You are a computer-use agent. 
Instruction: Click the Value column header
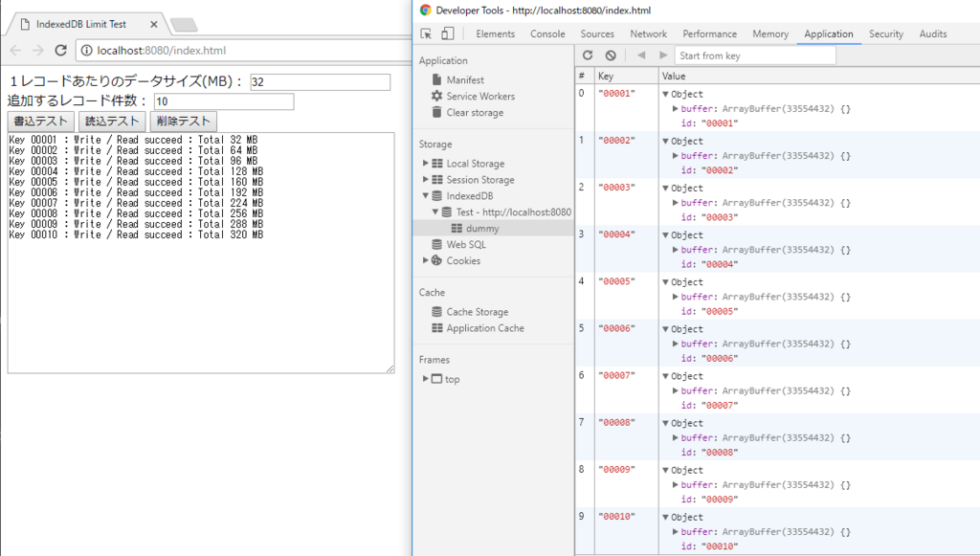click(x=819, y=76)
